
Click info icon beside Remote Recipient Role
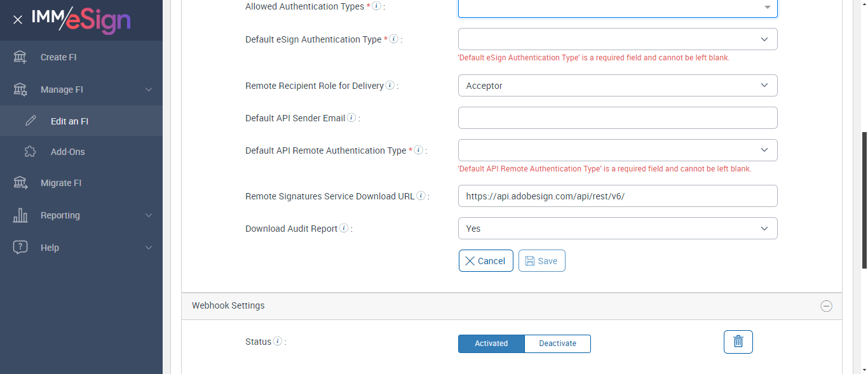(x=390, y=86)
